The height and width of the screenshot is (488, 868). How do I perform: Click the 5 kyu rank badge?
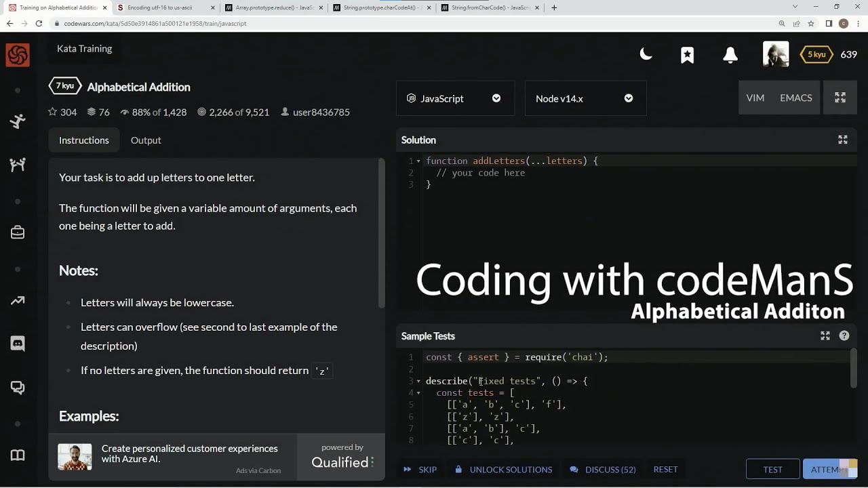click(x=816, y=54)
